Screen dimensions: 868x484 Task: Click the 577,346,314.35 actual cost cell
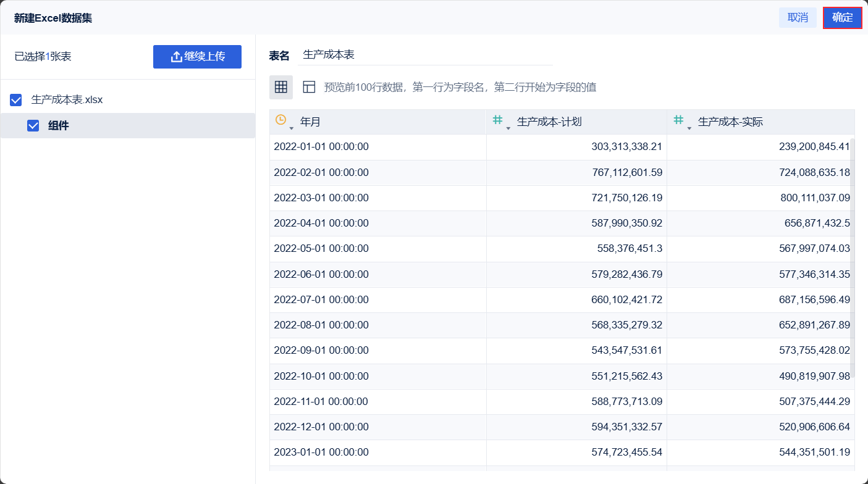click(x=761, y=275)
